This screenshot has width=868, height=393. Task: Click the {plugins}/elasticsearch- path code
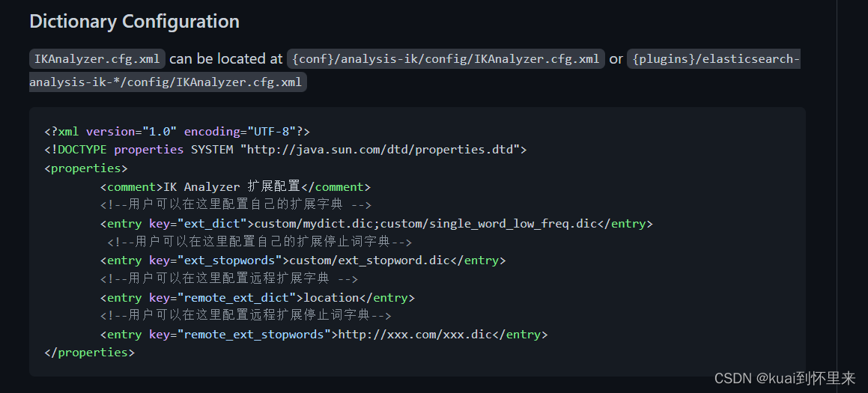pos(714,58)
